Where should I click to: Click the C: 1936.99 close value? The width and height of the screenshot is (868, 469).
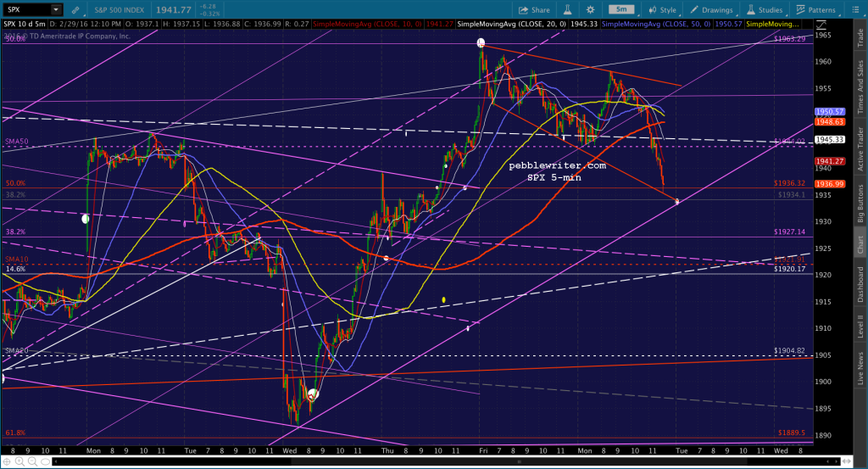(x=263, y=25)
